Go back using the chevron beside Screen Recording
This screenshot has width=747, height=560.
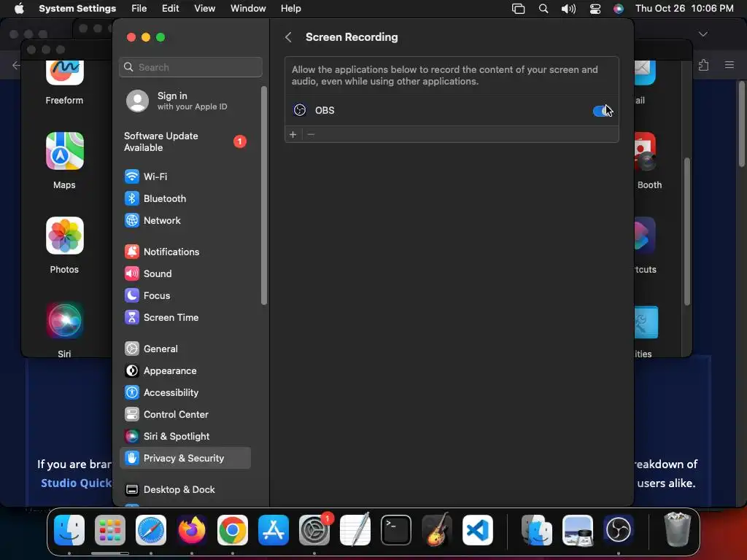288,37
